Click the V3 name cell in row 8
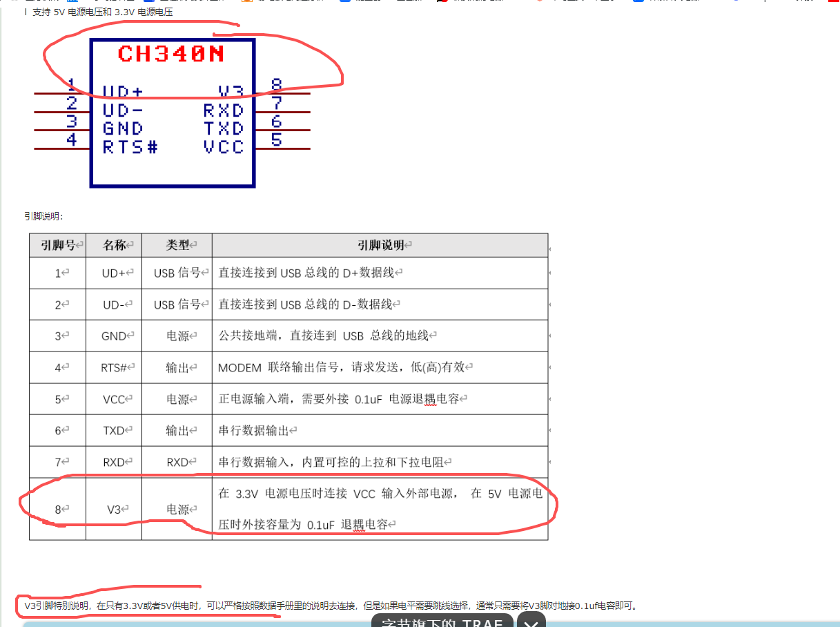The image size is (840, 627). pos(114,510)
